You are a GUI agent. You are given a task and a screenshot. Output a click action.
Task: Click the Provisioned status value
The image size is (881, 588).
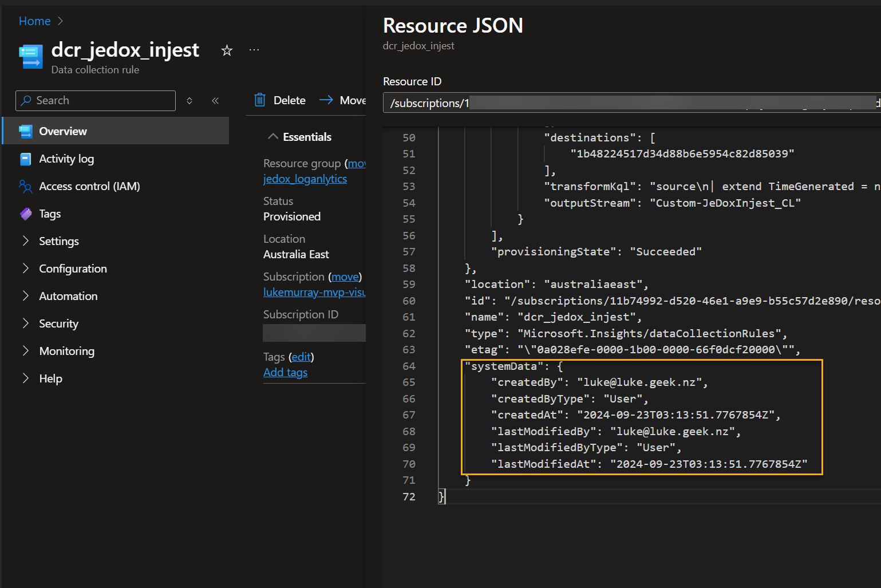(x=292, y=216)
